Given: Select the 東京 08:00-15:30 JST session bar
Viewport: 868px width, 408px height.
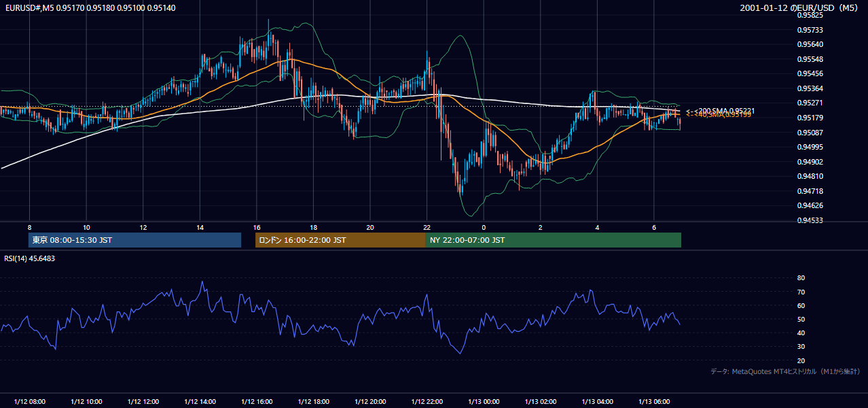Looking at the screenshot, I should coord(134,240).
